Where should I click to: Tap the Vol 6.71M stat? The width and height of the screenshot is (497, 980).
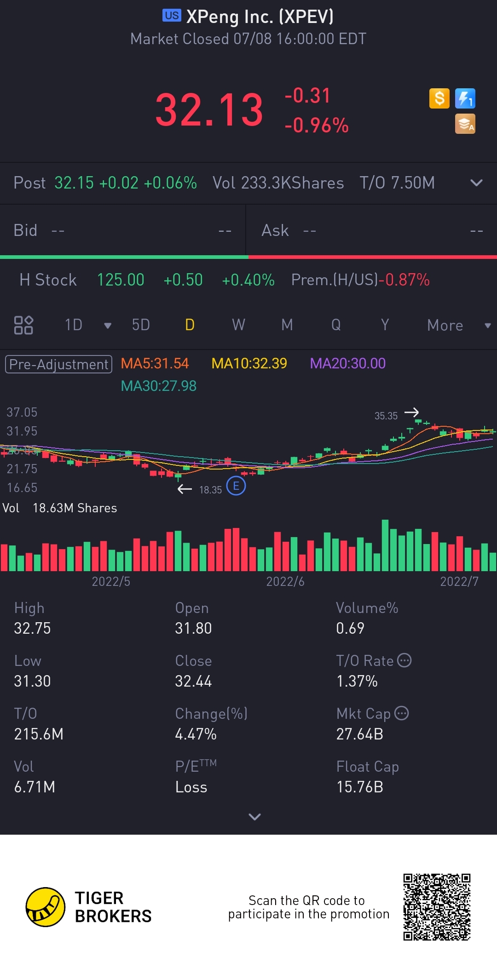point(35,777)
